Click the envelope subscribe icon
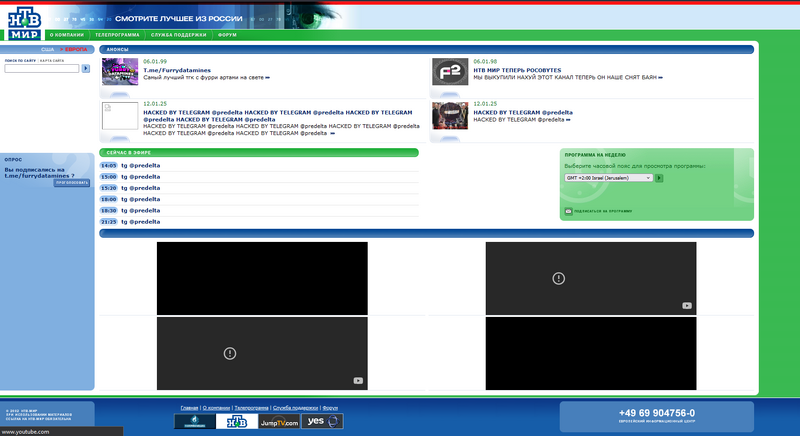800x436 pixels. pos(568,211)
